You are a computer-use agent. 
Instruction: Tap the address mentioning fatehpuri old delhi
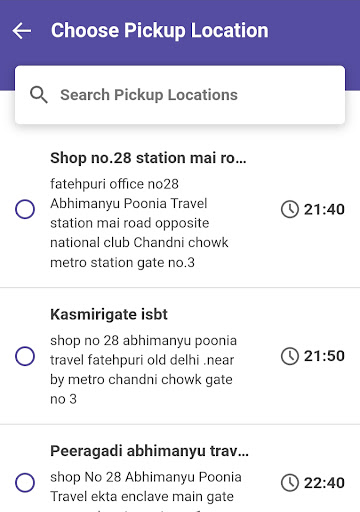[144, 370]
